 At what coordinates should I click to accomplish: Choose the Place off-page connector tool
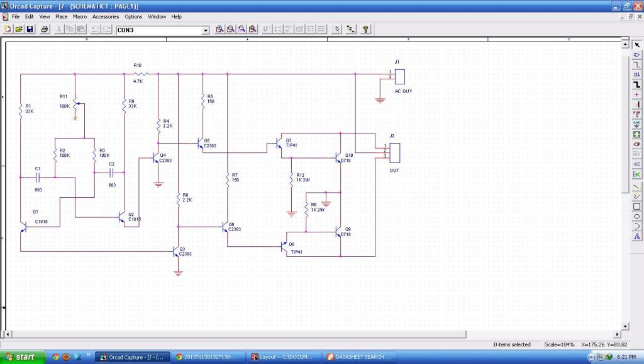click(636, 164)
